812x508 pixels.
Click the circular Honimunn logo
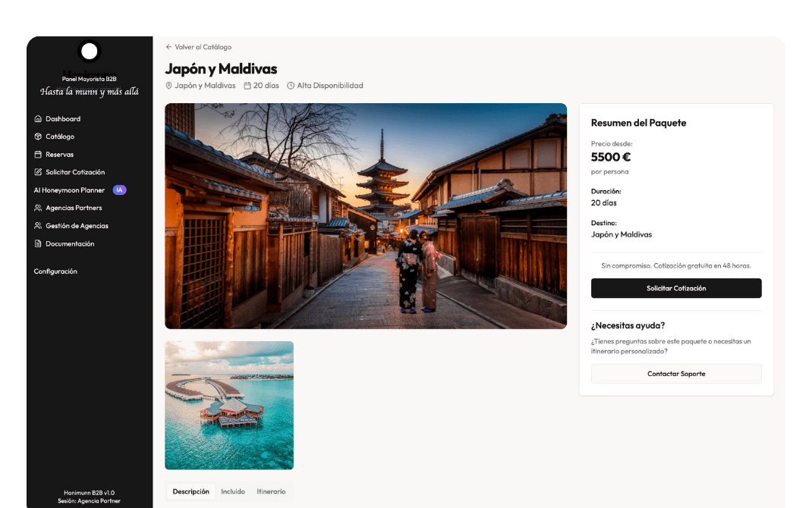click(x=90, y=52)
